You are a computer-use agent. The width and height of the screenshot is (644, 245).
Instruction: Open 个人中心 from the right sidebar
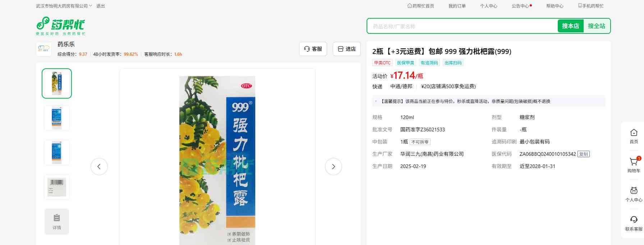(x=634, y=194)
